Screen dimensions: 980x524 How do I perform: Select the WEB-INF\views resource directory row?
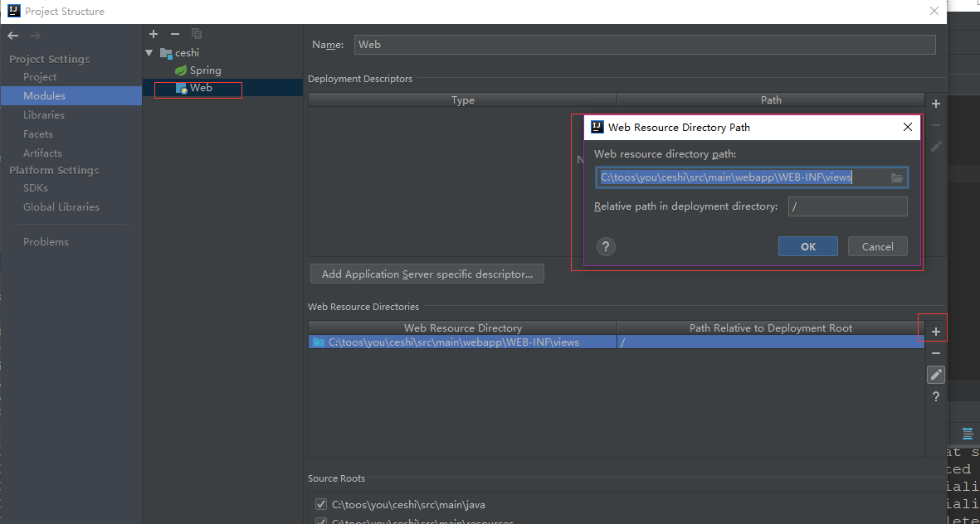point(617,342)
